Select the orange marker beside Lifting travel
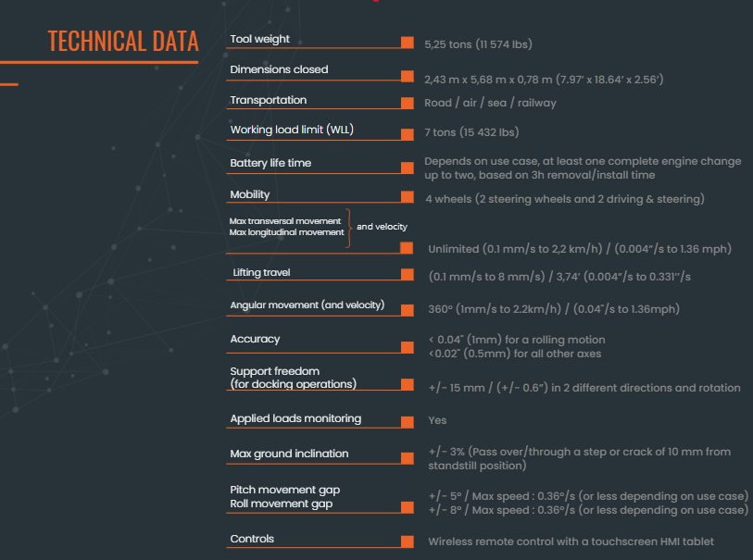 click(x=408, y=274)
